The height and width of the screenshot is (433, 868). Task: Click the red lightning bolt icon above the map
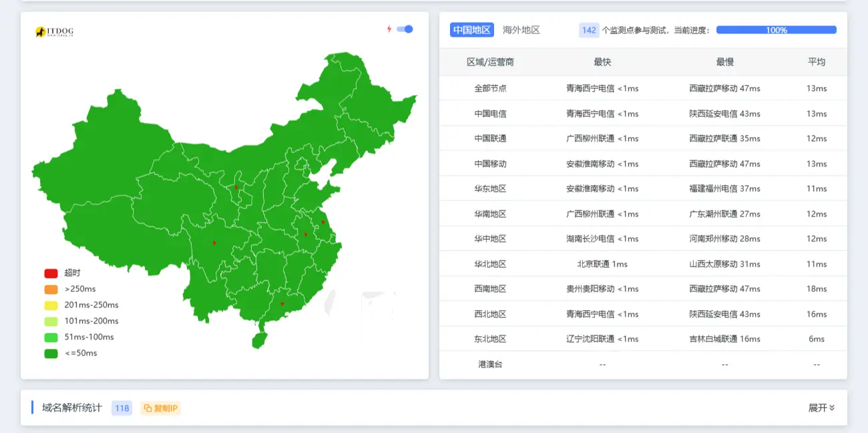pyautogui.click(x=389, y=29)
